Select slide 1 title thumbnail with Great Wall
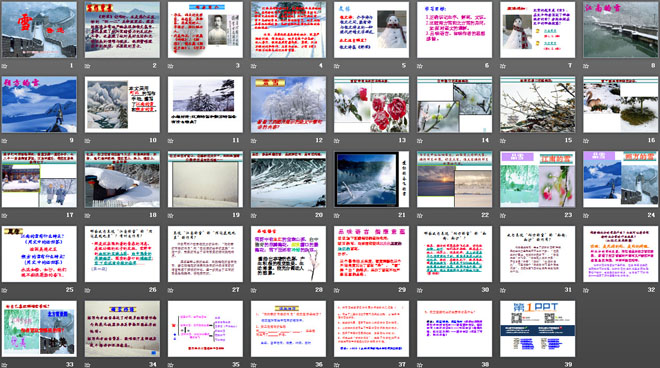Viewport: 660px width, 368px height. click(39, 29)
